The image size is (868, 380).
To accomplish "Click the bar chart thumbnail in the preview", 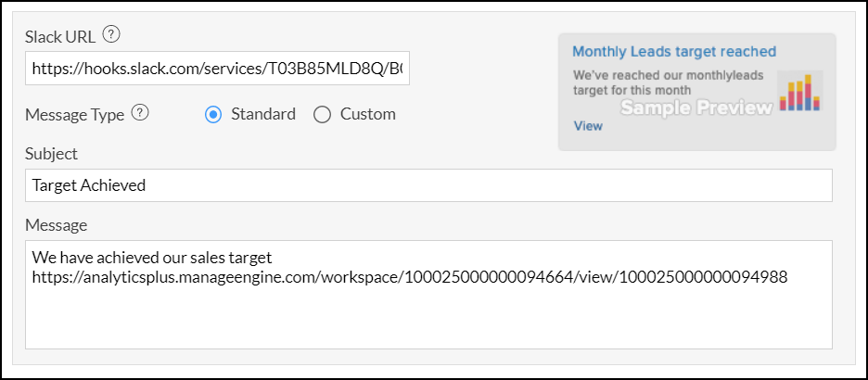I will (799, 93).
